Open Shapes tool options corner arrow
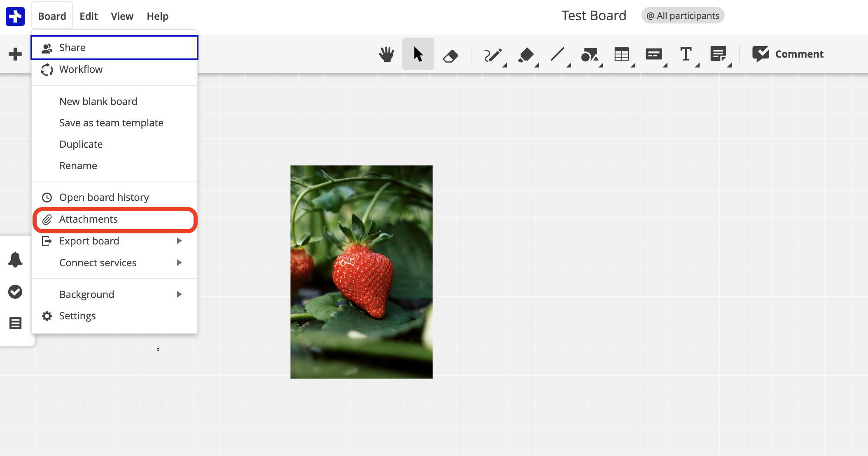 tap(601, 65)
